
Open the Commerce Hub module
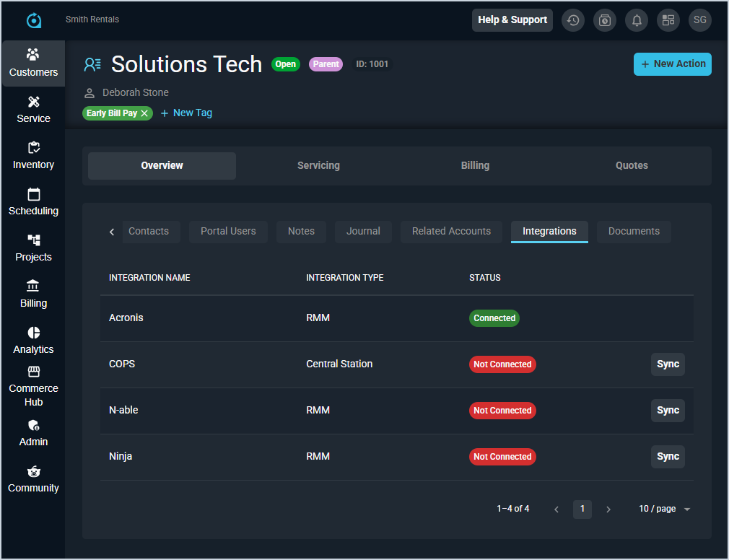[33, 386]
